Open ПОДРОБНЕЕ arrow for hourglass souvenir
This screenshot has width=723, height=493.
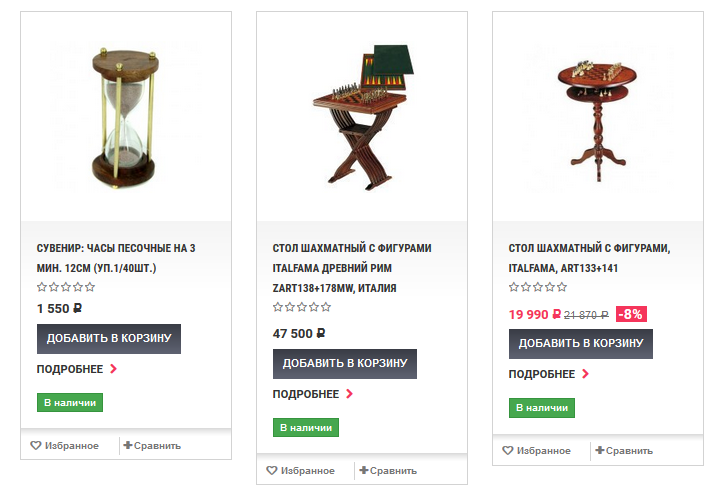[x=113, y=369]
